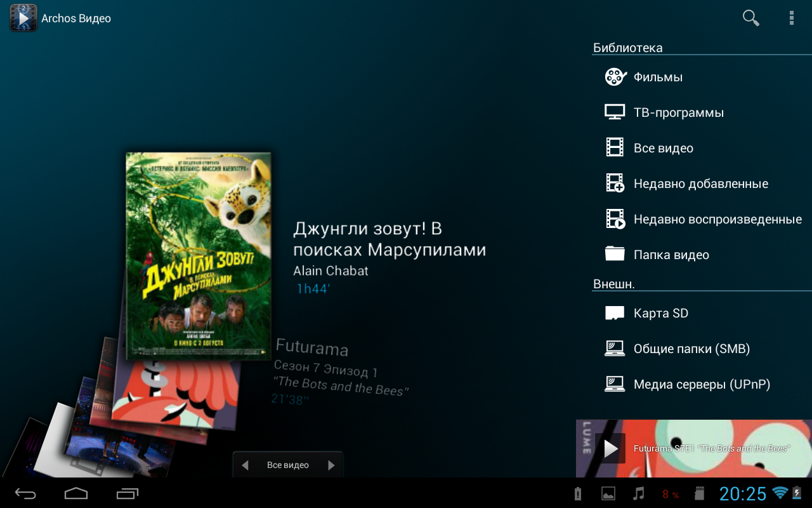Tap the Android home navigation button
812x508 pixels.
pyautogui.click(x=76, y=493)
